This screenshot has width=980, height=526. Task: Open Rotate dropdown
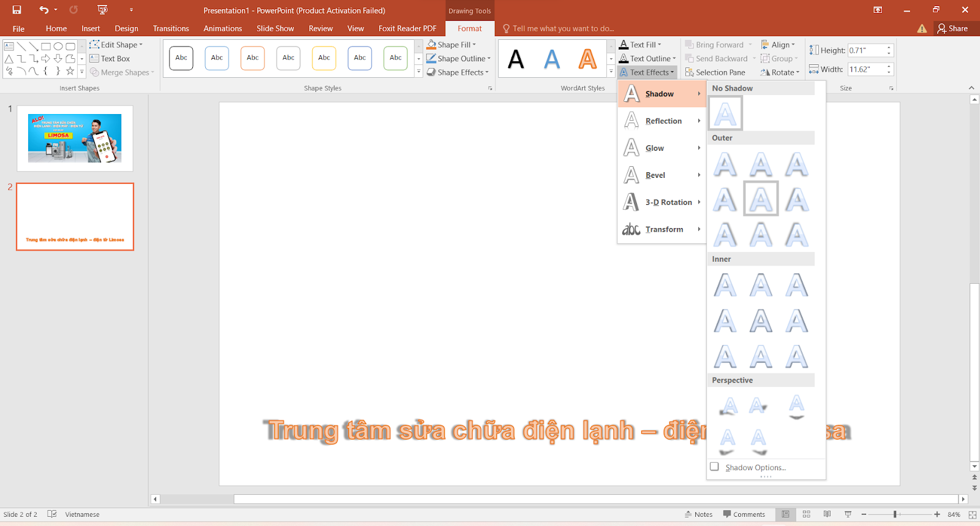point(780,72)
